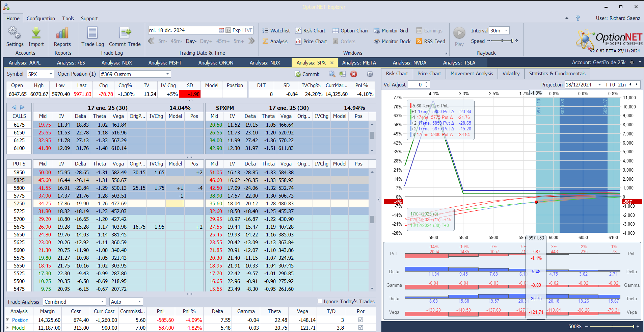Open the Price Chart window from ribbon
Screen dimensions: 644x332
click(x=311, y=42)
